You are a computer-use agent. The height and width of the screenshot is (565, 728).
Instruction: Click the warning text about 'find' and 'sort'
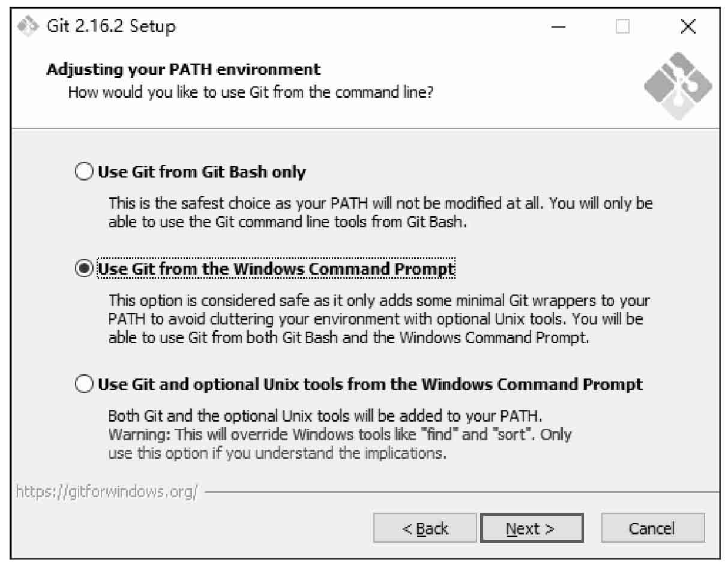340,434
